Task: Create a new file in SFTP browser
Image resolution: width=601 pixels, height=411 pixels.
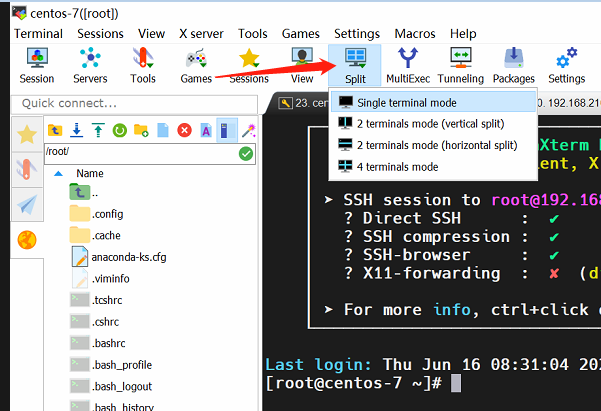Action: 163,130
